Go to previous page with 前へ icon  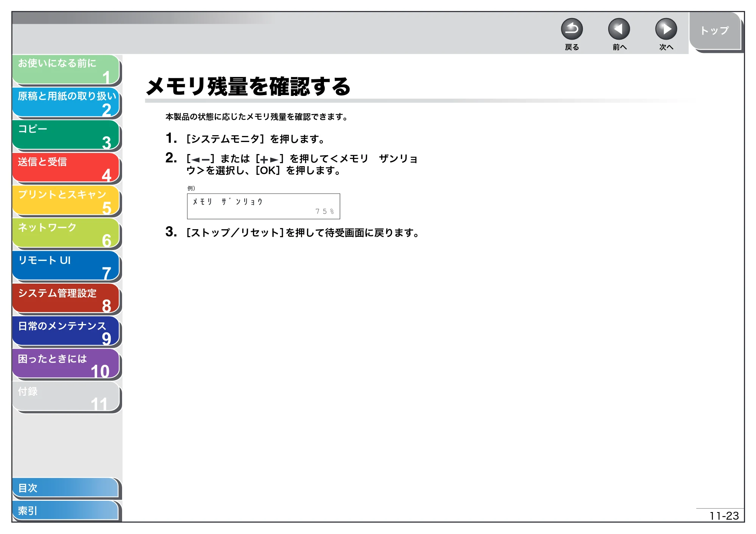click(x=619, y=29)
